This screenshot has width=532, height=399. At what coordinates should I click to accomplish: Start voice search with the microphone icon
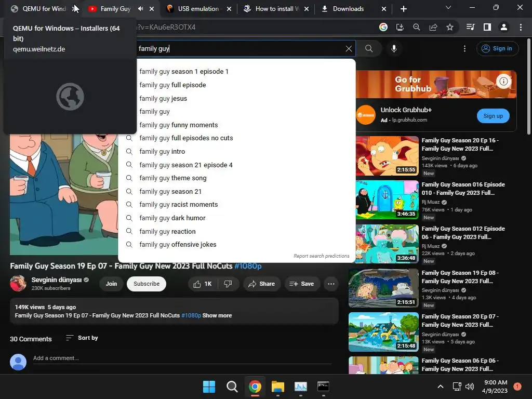394,48
